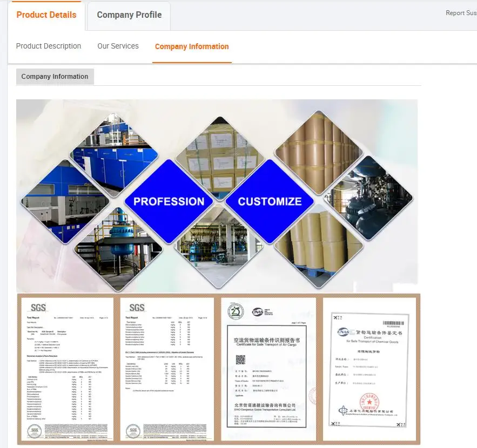Click round SGS seal on first report footer

pos(35,430)
